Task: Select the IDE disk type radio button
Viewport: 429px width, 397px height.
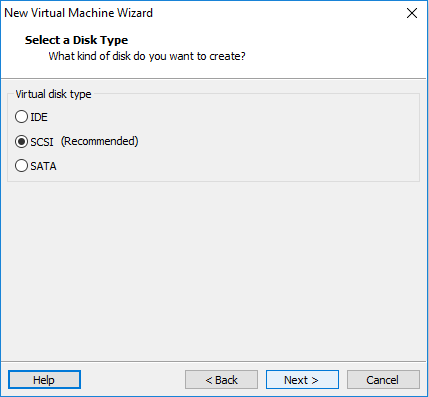Action: tap(21, 117)
